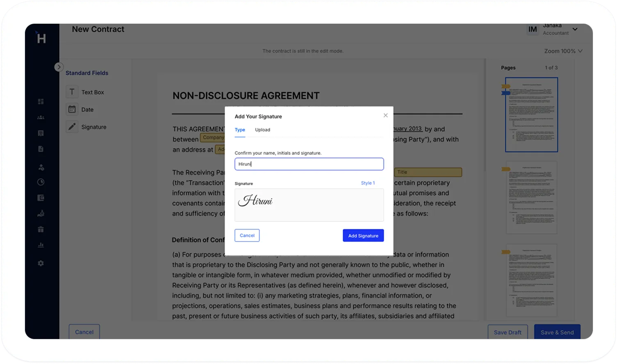Open the Zoom 100% dropdown

click(x=563, y=51)
